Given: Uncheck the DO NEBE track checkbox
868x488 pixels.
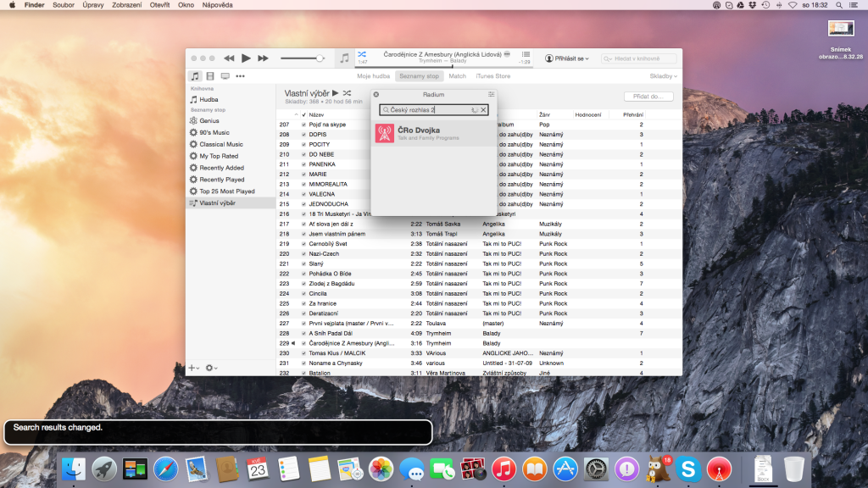Looking at the screenshot, I should pyautogui.click(x=303, y=154).
